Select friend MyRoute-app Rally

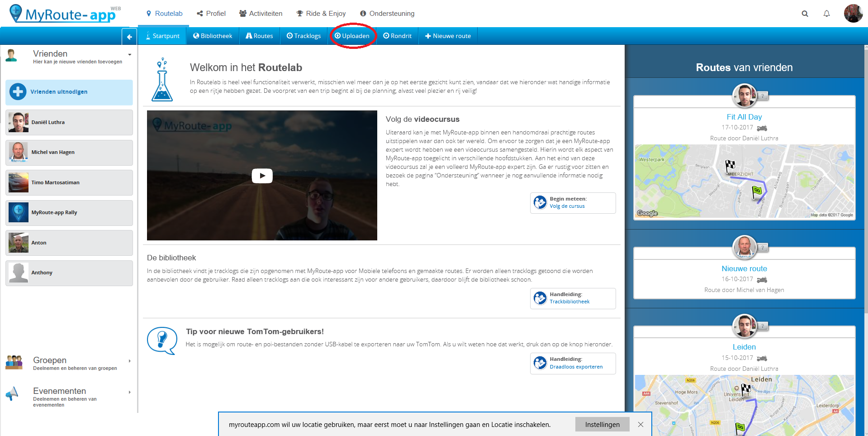tap(69, 213)
